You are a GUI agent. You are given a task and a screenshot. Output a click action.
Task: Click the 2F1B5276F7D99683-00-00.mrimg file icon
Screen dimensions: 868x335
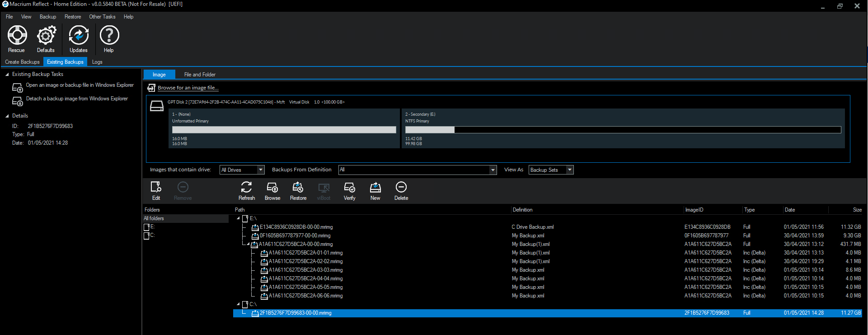tap(255, 313)
